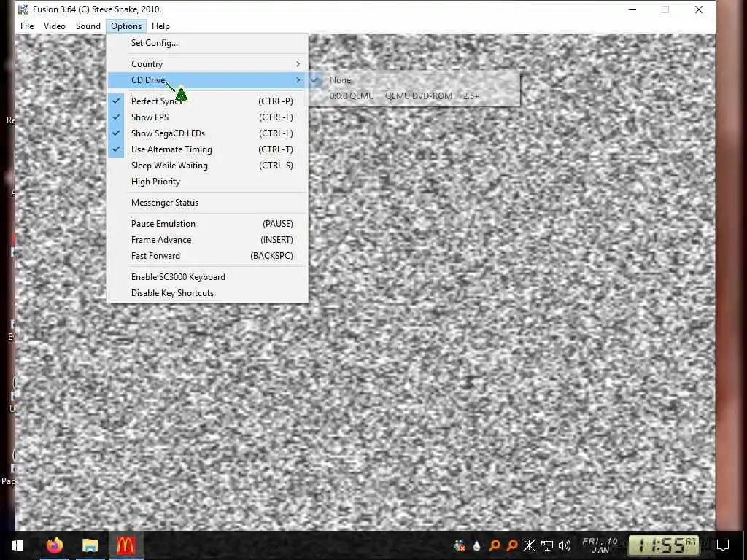
Task: Open the network tray icon
Action: pos(547,545)
